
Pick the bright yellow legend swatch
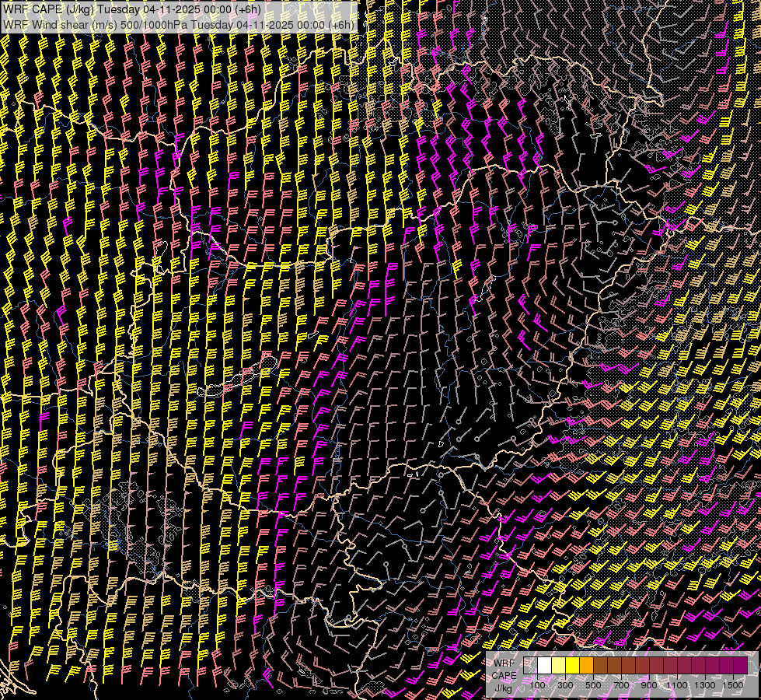(x=573, y=666)
